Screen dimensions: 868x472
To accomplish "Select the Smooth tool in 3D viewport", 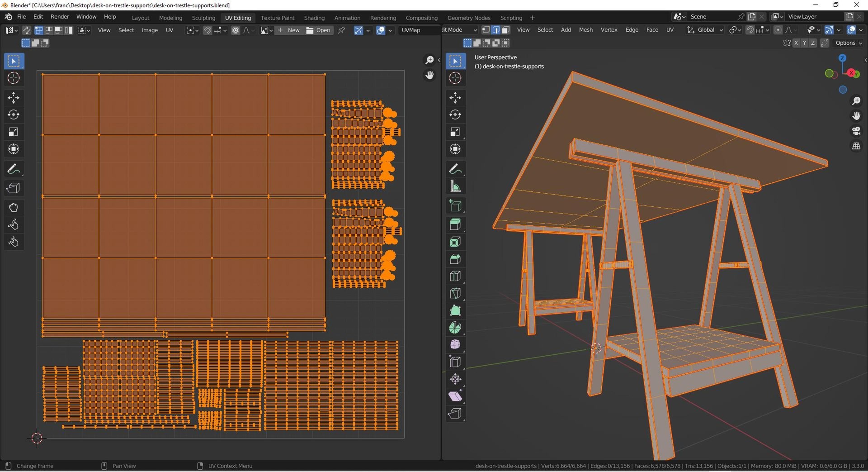I will 455,345.
